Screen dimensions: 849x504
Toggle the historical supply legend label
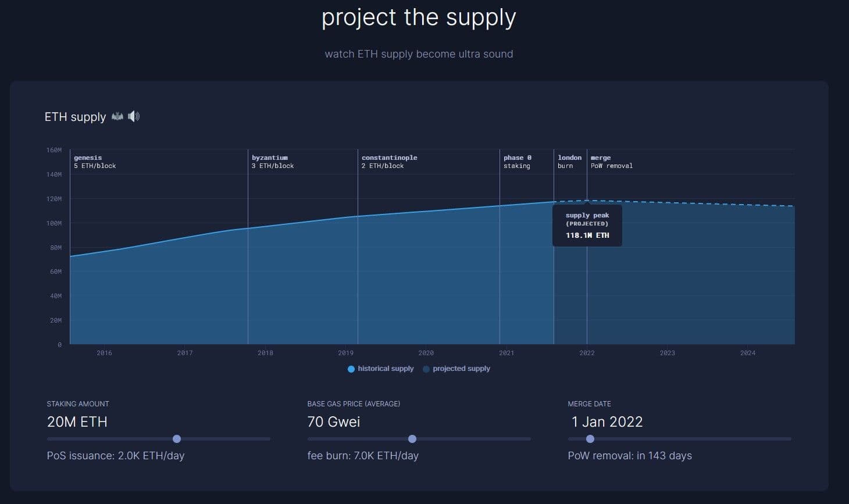pos(386,369)
